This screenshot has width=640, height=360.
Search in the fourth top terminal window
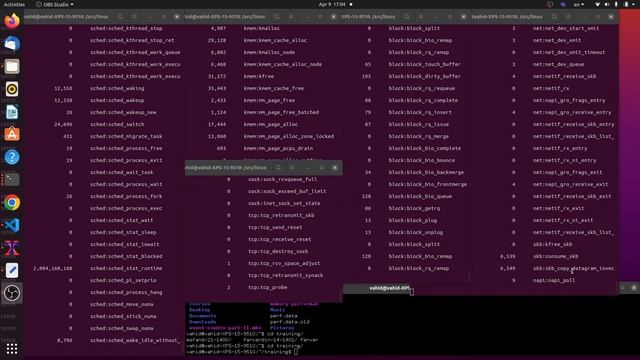pyautogui.click(x=554, y=17)
